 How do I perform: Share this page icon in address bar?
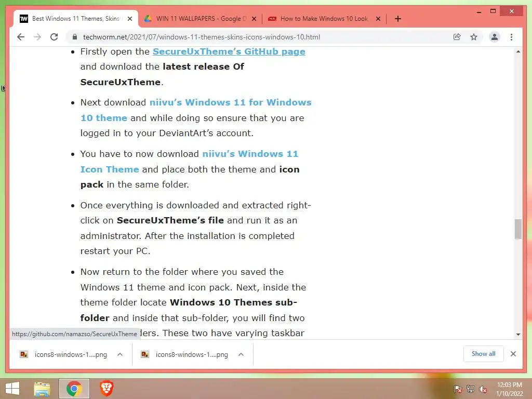click(457, 37)
